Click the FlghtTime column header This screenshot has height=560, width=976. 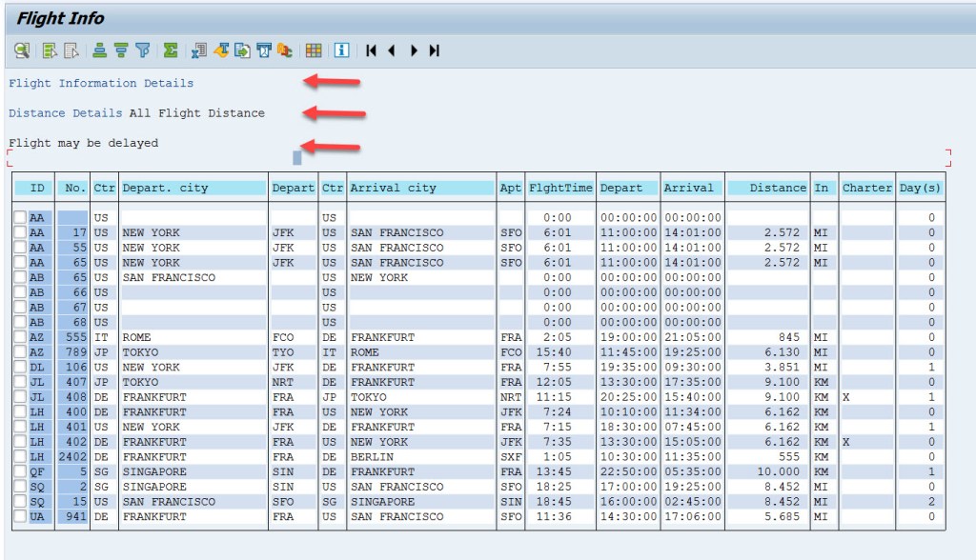561,188
